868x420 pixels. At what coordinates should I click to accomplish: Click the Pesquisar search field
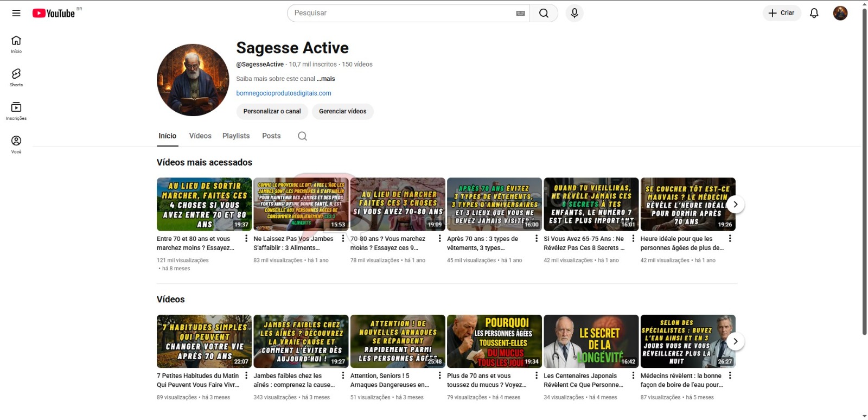point(401,13)
